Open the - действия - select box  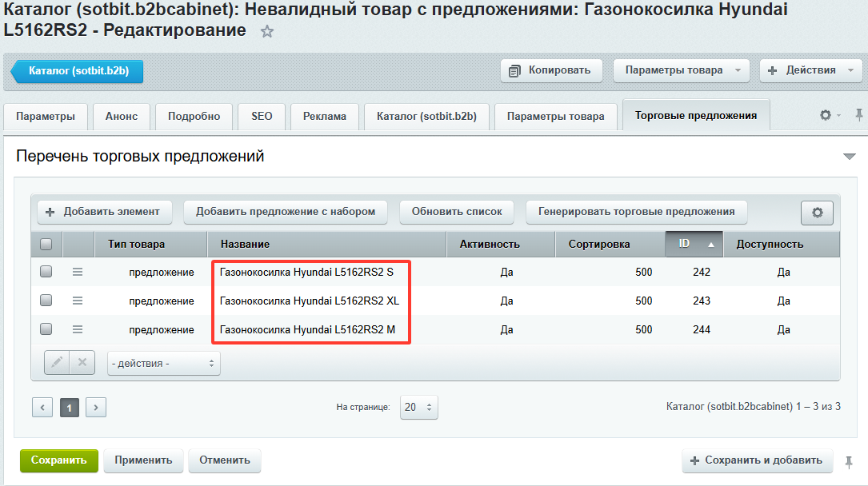[164, 363]
